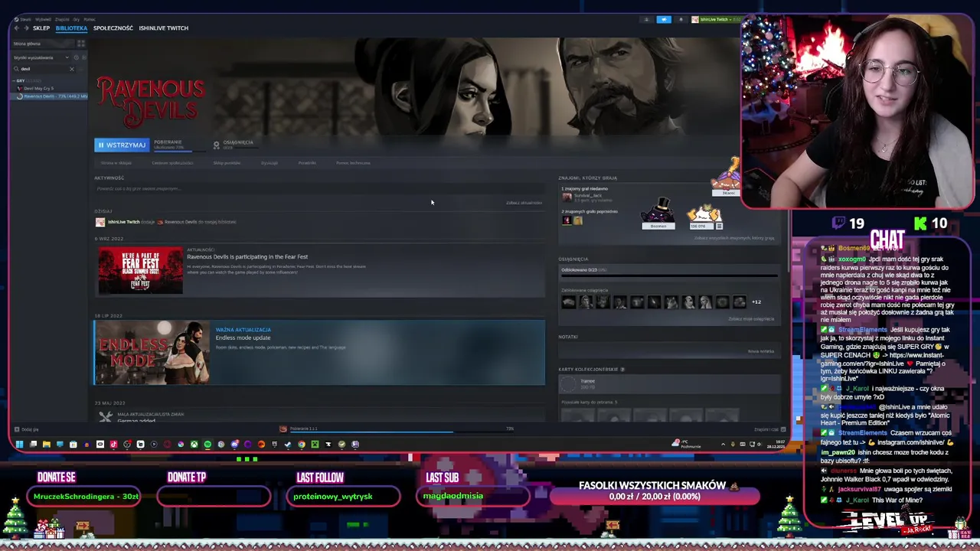This screenshot has height=551, width=980.
Task: Select Devil May Cry 5 in the list
Action: 38,89
